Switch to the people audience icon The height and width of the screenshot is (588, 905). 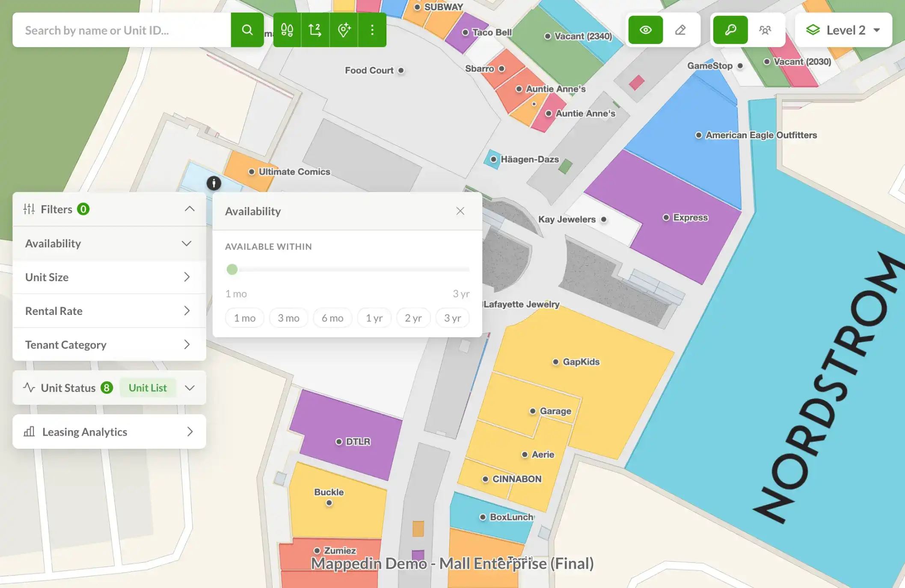765,30
